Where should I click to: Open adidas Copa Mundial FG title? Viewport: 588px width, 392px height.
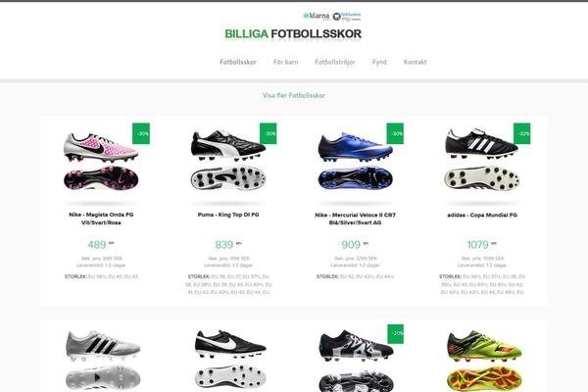[482, 215]
